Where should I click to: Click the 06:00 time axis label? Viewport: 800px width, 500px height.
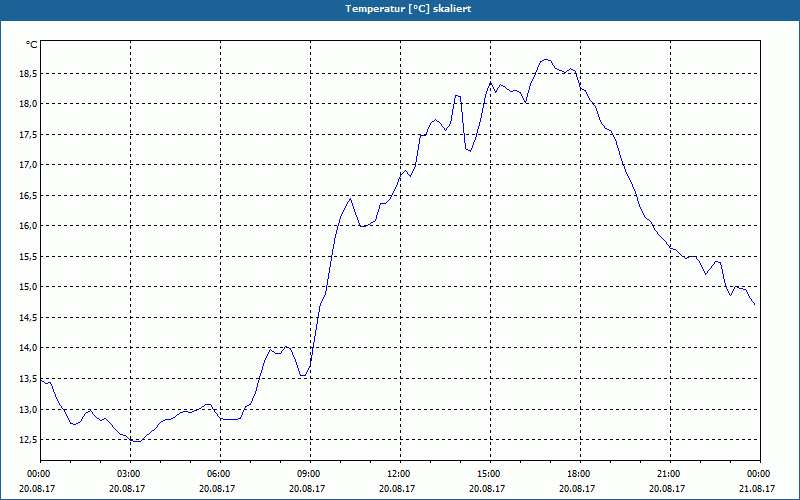[x=220, y=474]
